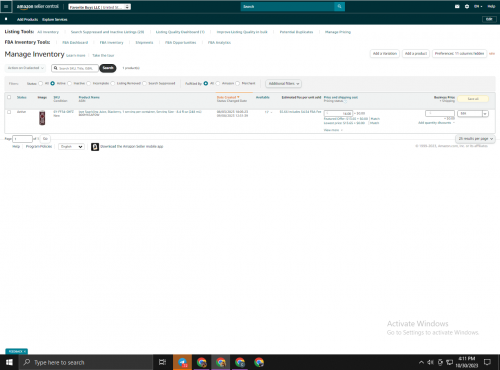Open the EN language dropdown in header
This screenshot has height=370, width=500.
(478, 6)
